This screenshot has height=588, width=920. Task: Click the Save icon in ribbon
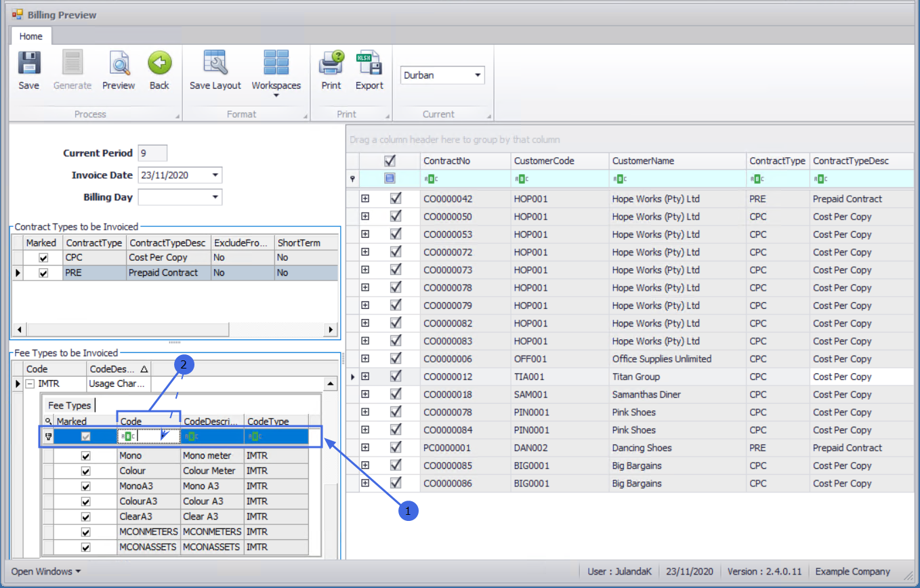click(29, 64)
